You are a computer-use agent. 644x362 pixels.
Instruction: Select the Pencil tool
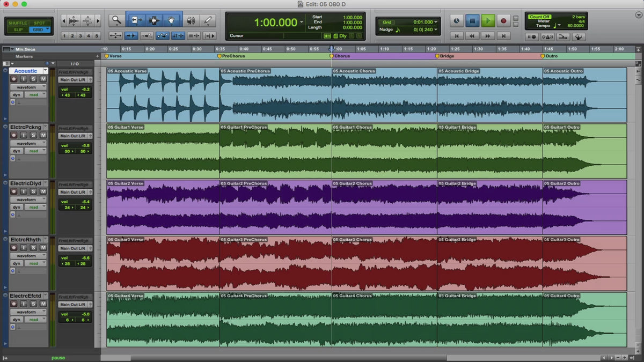point(208,21)
